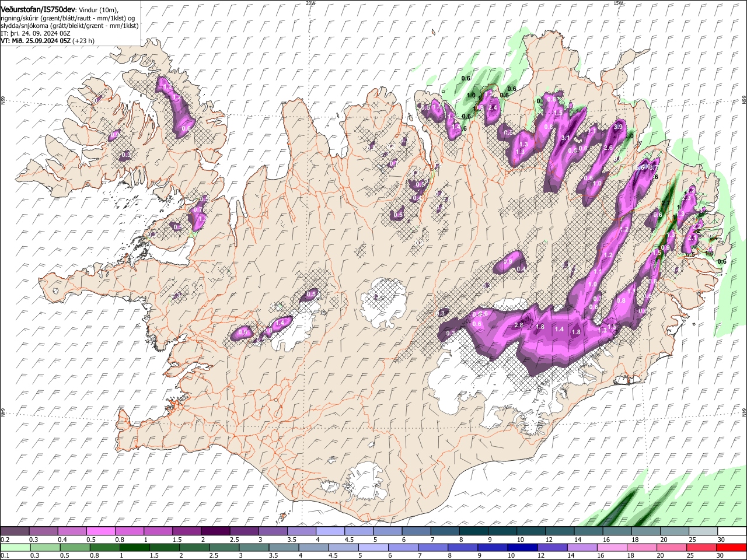Pick the 0.5 medium green swatch in lower legend

(75, 547)
